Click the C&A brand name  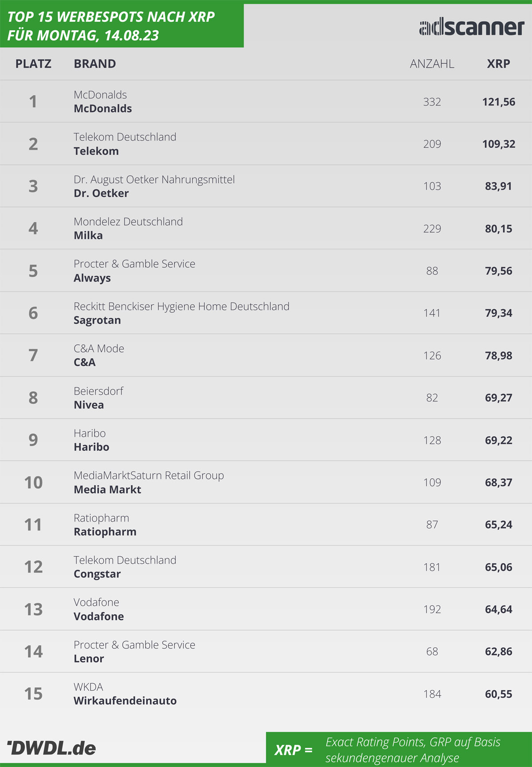tap(85, 362)
